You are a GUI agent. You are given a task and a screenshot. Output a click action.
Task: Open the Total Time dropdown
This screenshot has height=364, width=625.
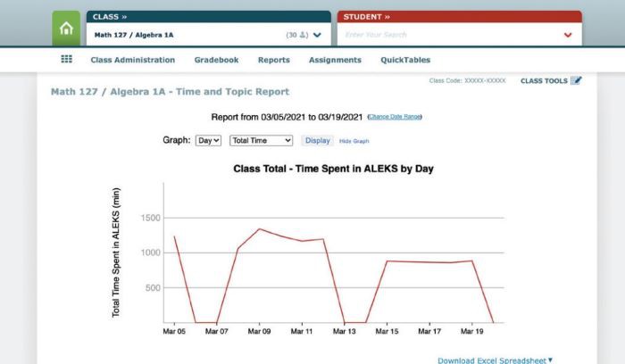(261, 140)
